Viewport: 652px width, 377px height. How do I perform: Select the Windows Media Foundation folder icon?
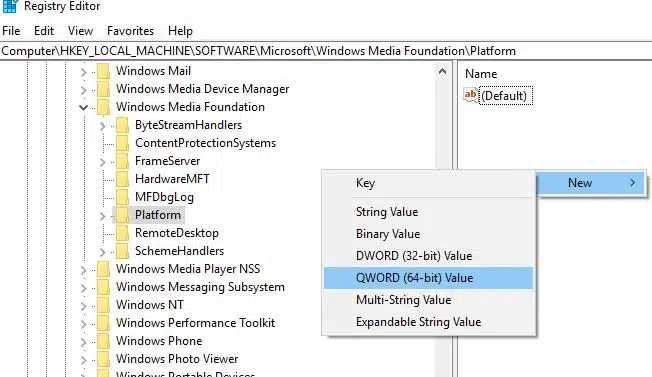(104, 107)
